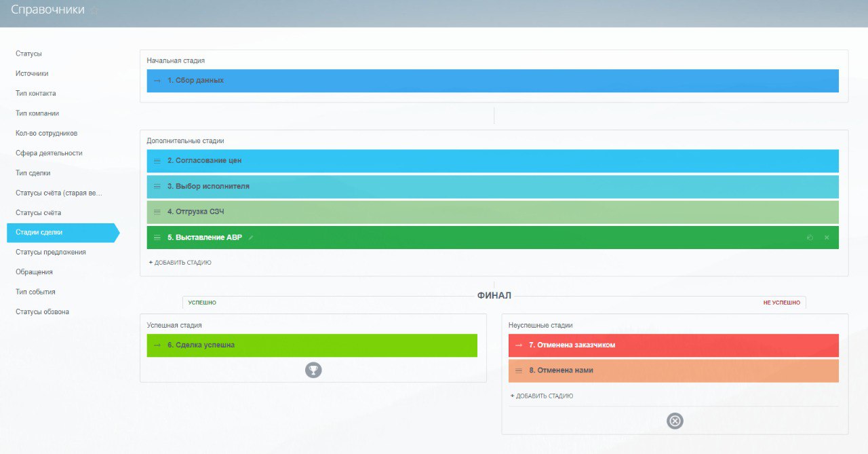Open Тип события reference
This screenshot has height=454, width=868.
(36, 292)
